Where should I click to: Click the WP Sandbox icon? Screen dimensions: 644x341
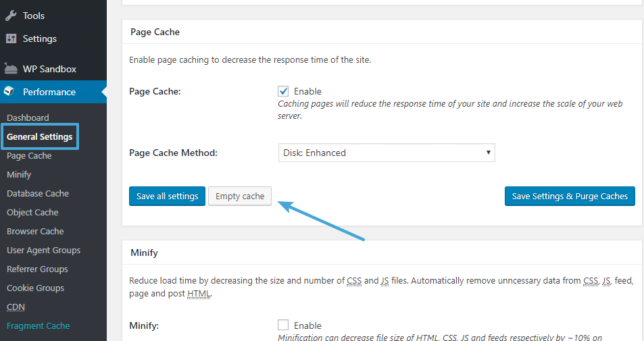coord(11,69)
